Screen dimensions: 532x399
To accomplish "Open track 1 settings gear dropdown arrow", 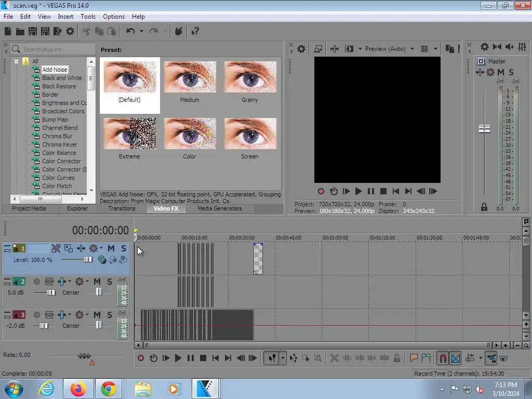I will tap(101, 248).
